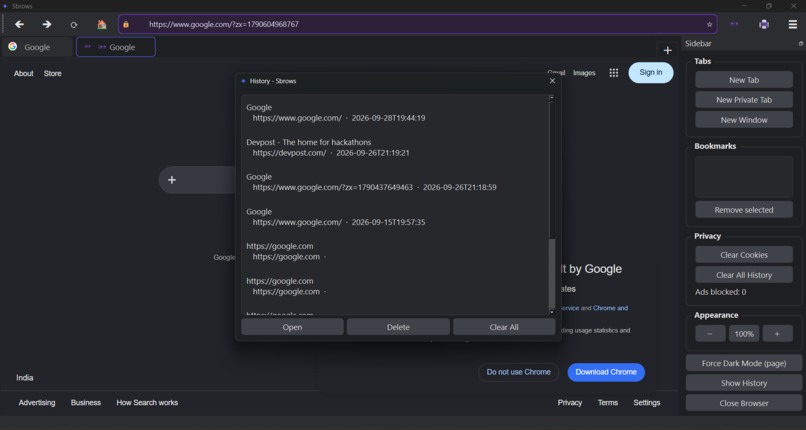Click Remove selected bookmark button

pyautogui.click(x=744, y=210)
